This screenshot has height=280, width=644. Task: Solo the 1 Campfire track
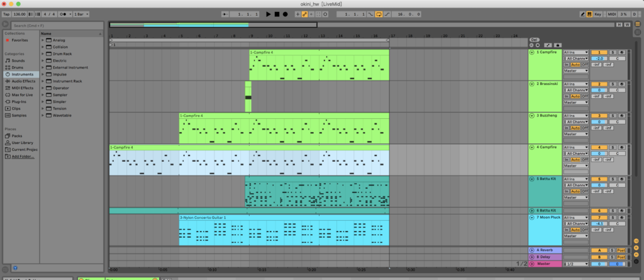(x=613, y=52)
